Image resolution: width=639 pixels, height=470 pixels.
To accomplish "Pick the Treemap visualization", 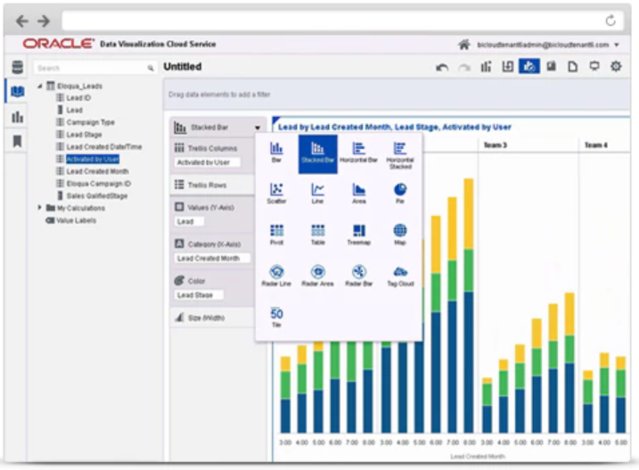I will [x=359, y=235].
